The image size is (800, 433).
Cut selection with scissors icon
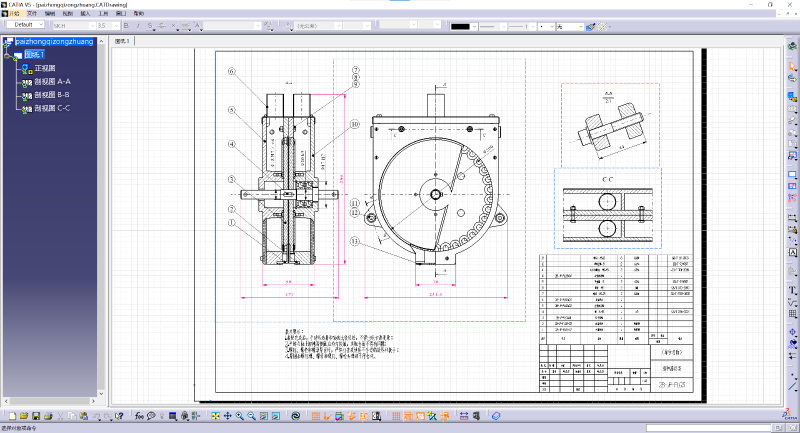(x=60, y=416)
